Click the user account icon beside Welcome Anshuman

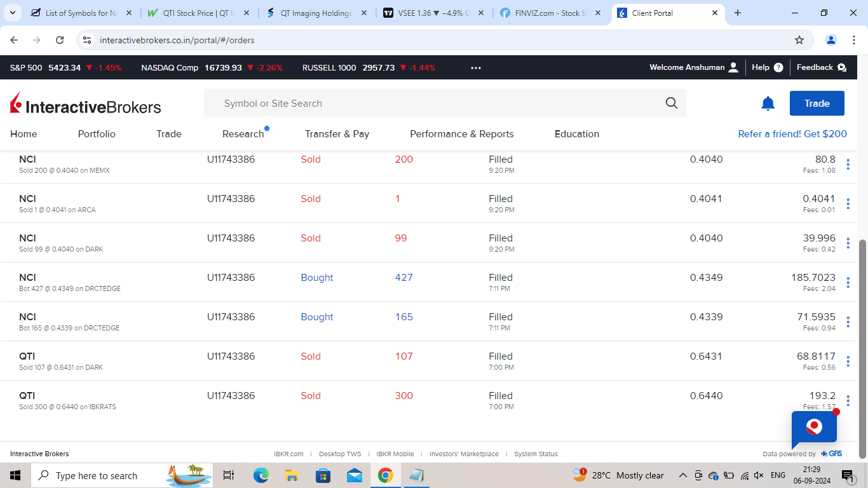point(734,67)
